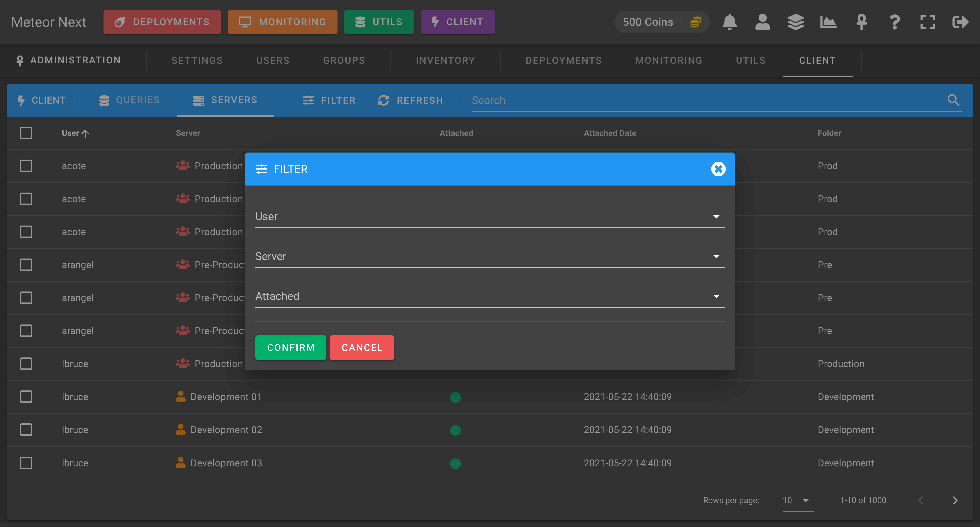Image resolution: width=980 pixels, height=527 pixels.
Task: Open the purple Client top button
Action: coord(458,22)
